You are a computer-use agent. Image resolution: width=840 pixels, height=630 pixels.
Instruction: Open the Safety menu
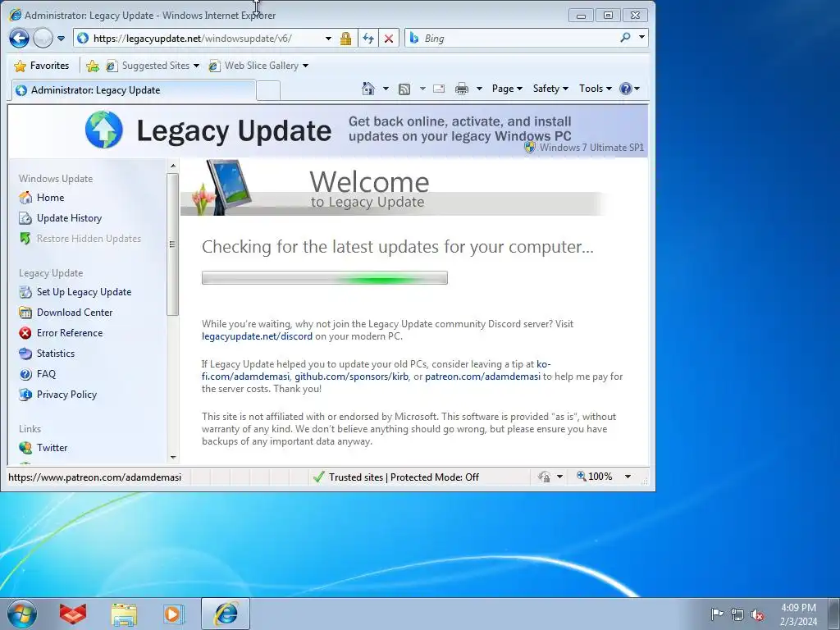[550, 89]
